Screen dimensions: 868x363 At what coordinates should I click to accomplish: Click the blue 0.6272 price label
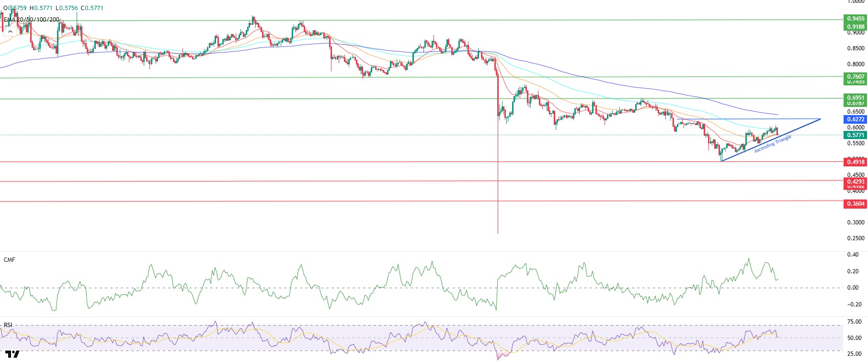pos(855,119)
